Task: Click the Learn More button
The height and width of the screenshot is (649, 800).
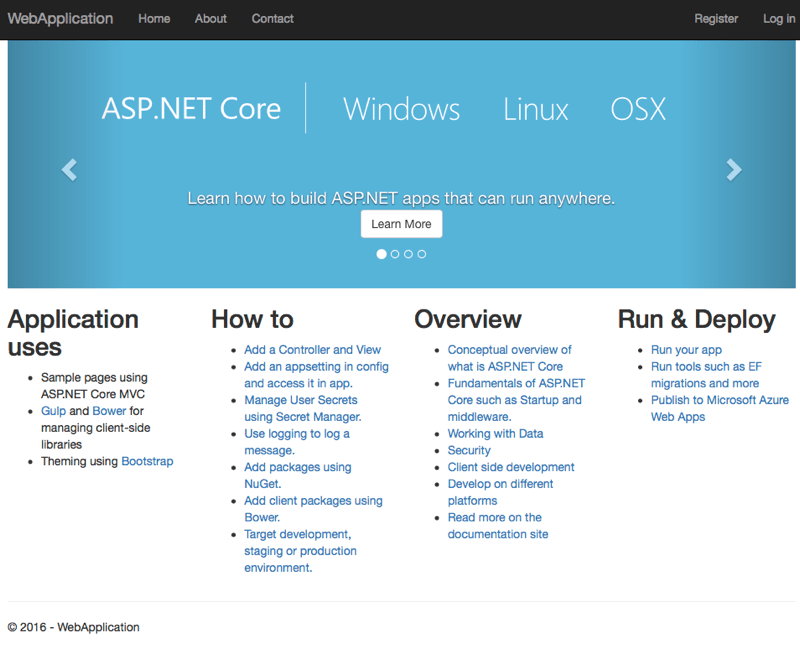Action: [x=402, y=224]
